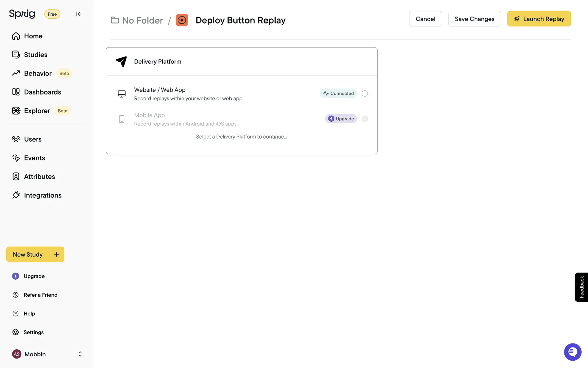Image resolution: width=588 pixels, height=368 pixels.
Task: Select the Mobile App radio button
Action: [364, 119]
